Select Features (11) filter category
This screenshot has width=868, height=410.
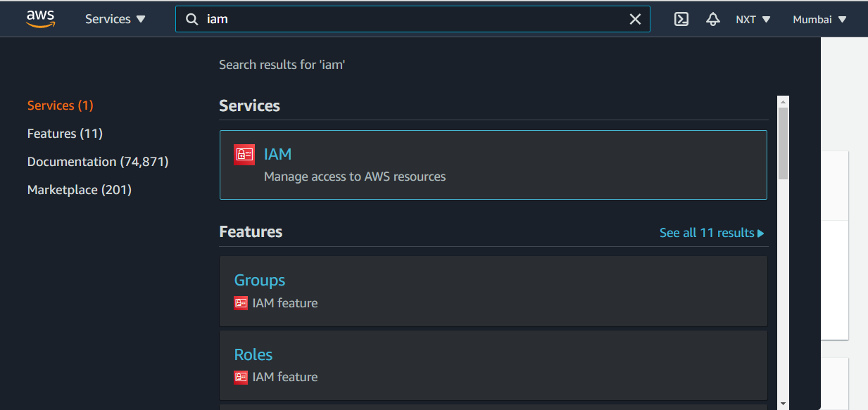[x=65, y=134]
